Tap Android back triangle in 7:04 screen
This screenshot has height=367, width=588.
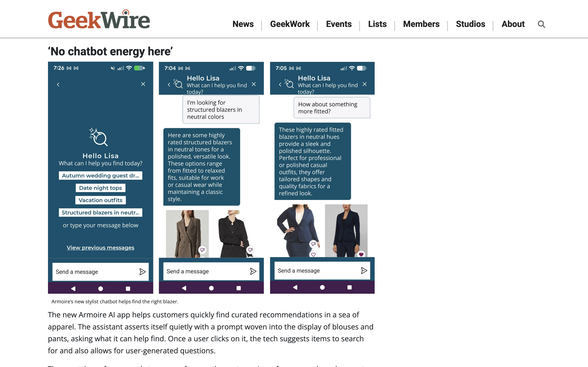184,288
